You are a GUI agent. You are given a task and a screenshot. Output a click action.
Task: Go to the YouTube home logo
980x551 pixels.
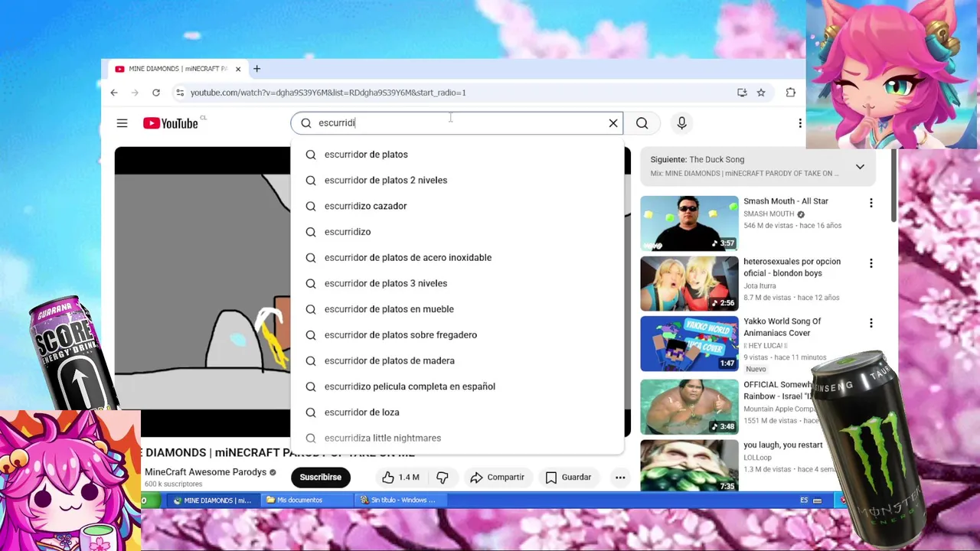pos(171,123)
